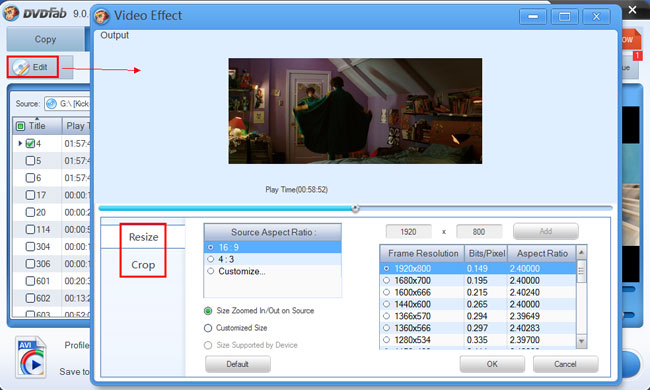Switch to the Crop tab

click(x=143, y=265)
